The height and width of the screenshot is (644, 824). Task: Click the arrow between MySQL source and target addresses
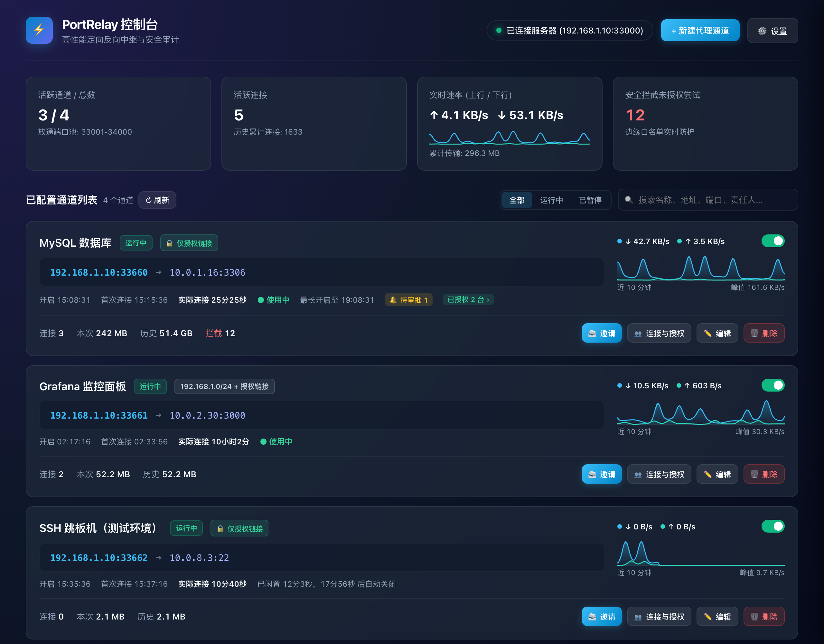coord(158,272)
